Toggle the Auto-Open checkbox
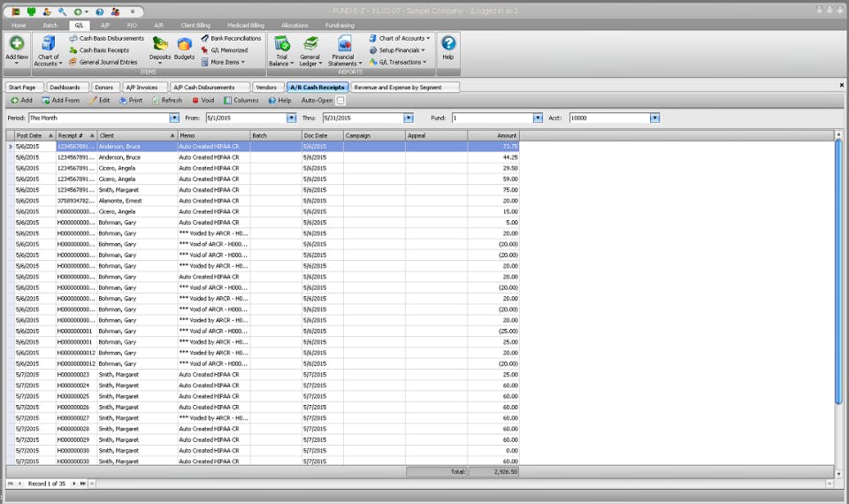849x504 pixels. 340,101
